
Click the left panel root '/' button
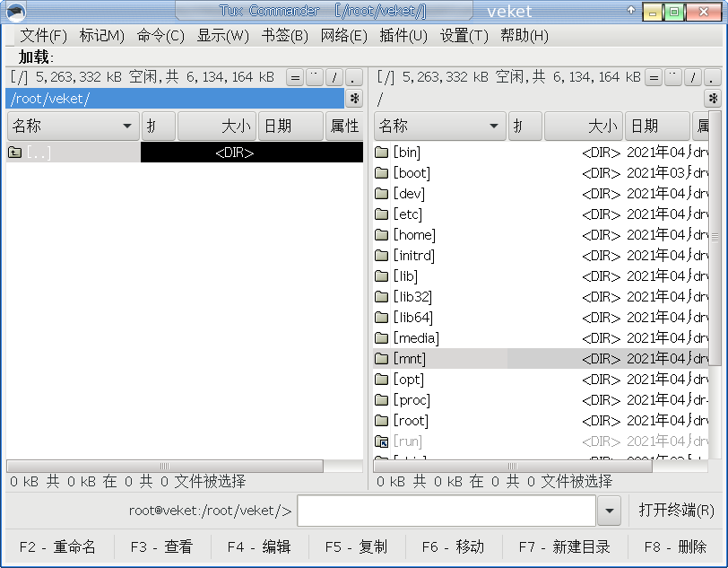(334, 77)
